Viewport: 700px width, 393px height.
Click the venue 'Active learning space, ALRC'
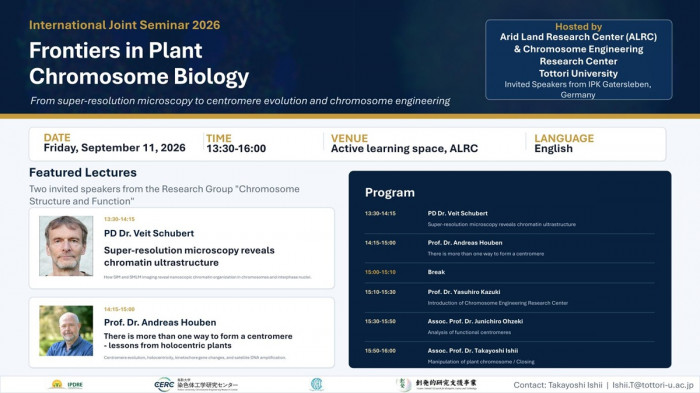coord(404,149)
